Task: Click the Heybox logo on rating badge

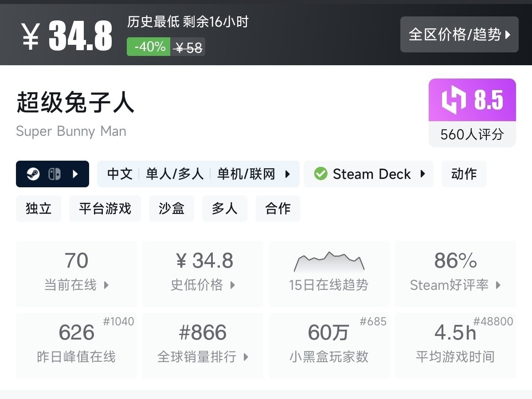Action: coord(454,100)
